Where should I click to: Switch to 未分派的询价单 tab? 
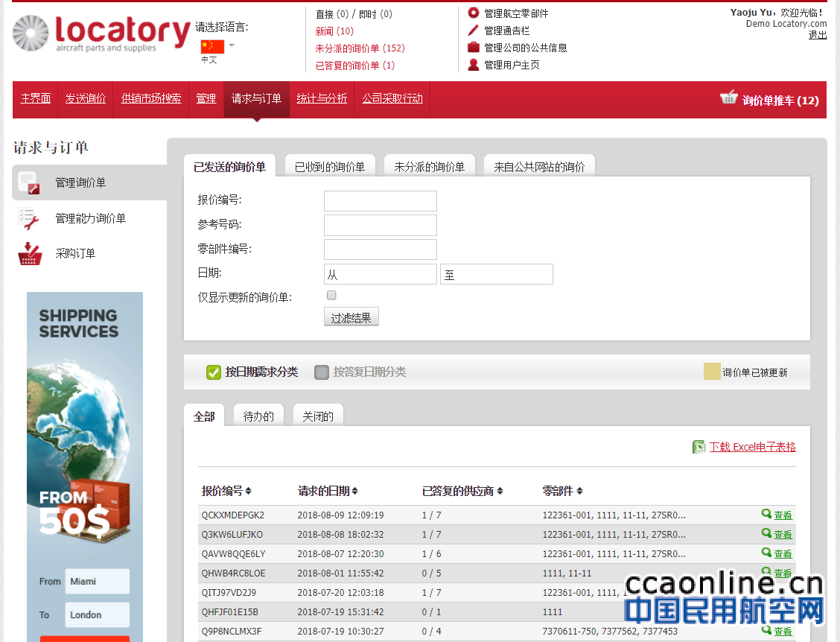[429, 167]
